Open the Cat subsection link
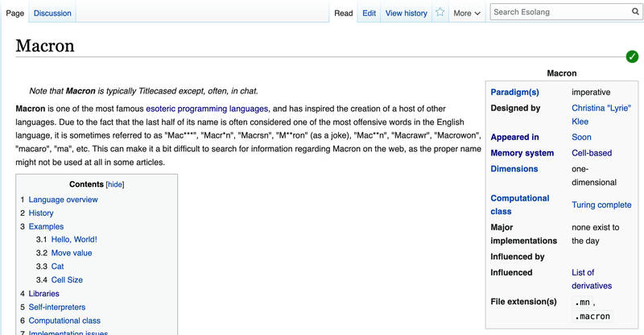 pyautogui.click(x=57, y=267)
